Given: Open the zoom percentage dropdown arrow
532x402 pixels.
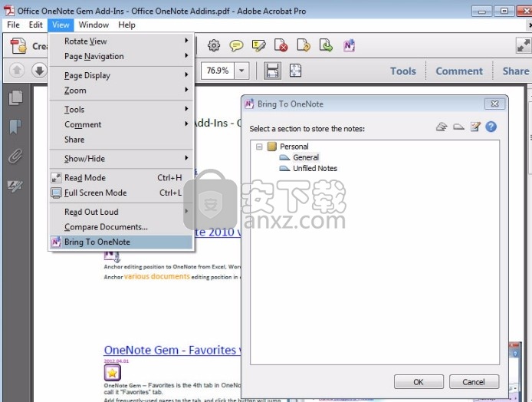Looking at the screenshot, I should [241, 71].
